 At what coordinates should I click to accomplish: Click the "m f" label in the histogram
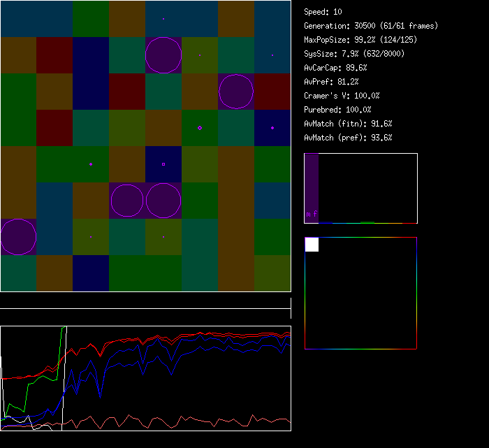click(x=312, y=214)
